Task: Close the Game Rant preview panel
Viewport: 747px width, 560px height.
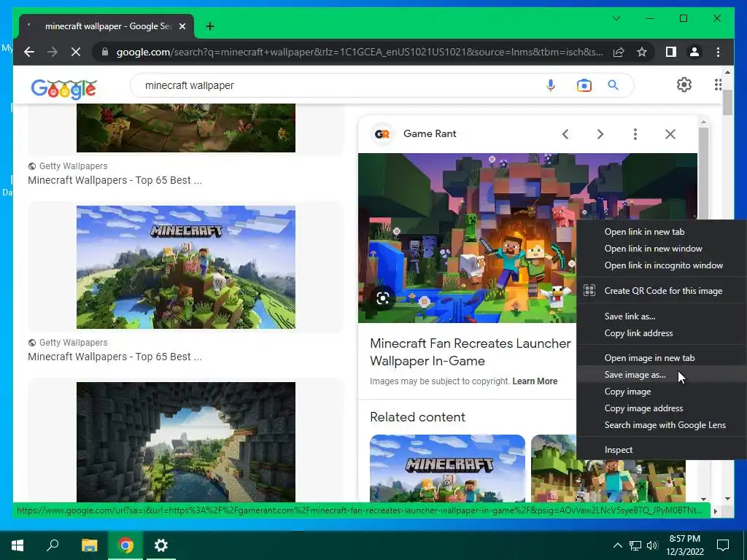Action: point(670,134)
